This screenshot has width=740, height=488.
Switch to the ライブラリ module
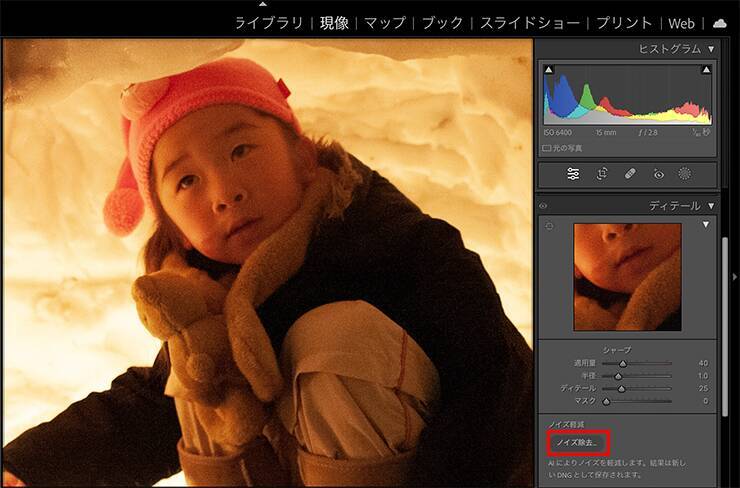coord(268,22)
